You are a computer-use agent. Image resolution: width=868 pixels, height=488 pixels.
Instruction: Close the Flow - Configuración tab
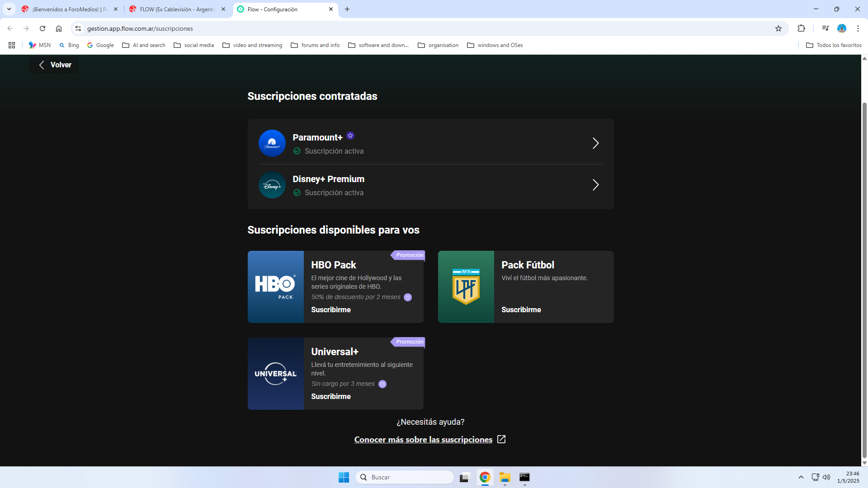click(x=331, y=9)
